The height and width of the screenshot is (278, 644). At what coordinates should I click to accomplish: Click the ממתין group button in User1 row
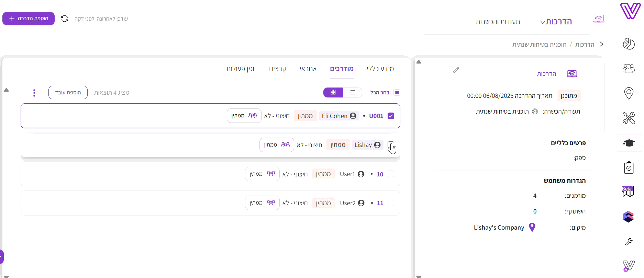coord(263,174)
